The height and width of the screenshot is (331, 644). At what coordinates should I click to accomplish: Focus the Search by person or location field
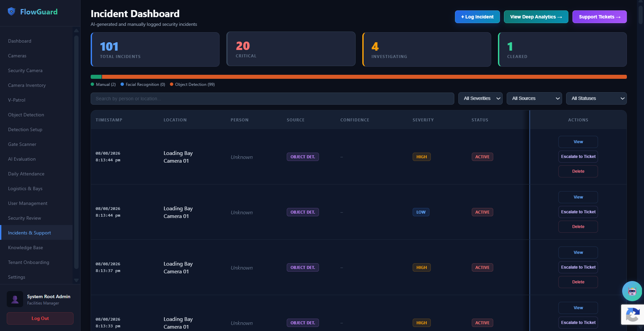272,99
